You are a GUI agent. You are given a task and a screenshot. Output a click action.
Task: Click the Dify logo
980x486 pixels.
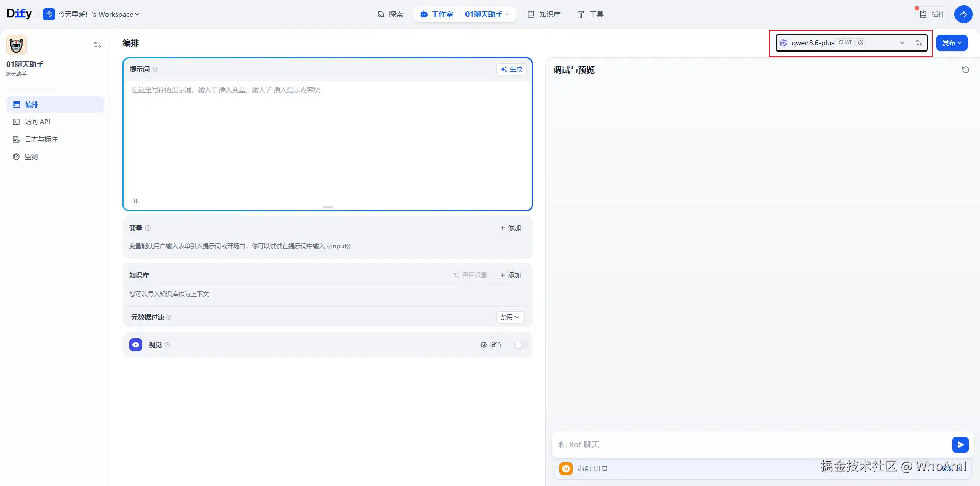(19, 14)
